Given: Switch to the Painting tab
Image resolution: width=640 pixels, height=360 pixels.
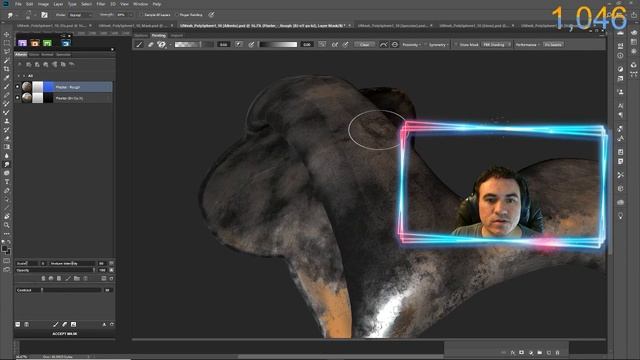Looking at the screenshot, I should tap(158, 36).
